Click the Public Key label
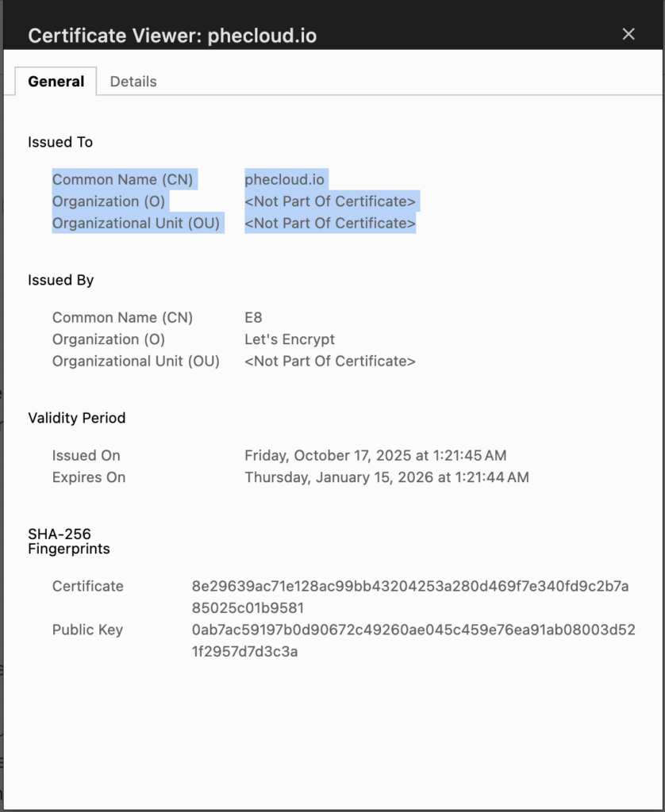The image size is (665, 812). click(87, 630)
